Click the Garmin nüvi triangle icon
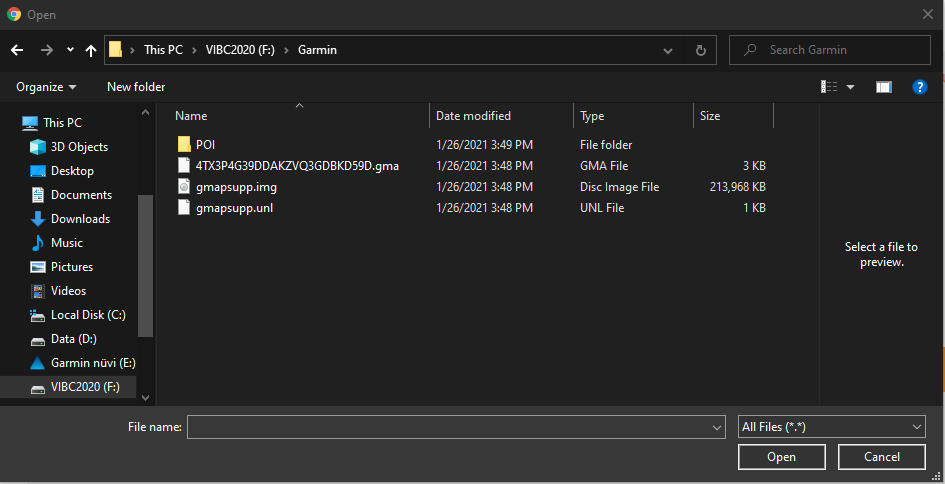This screenshot has width=945, height=484. (x=38, y=363)
